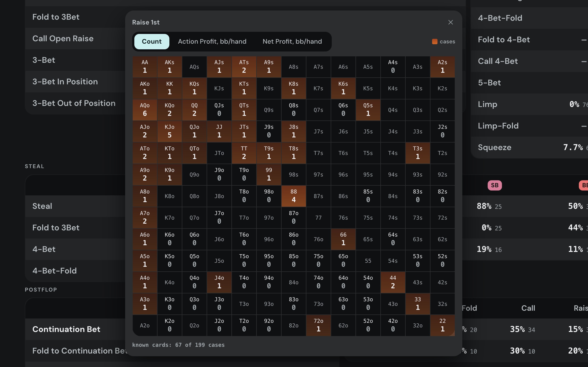Click the SB position badge

click(495, 185)
